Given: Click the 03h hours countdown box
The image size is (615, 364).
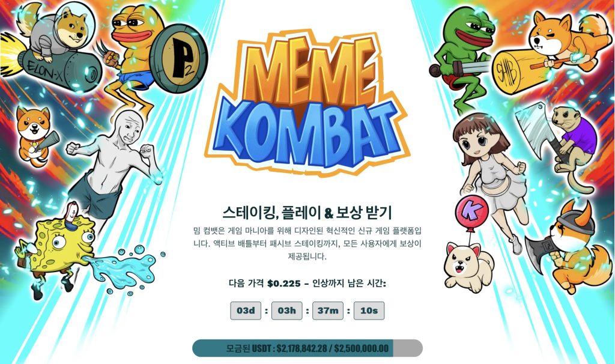Looking at the screenshot, I should (x=286, y=311).
